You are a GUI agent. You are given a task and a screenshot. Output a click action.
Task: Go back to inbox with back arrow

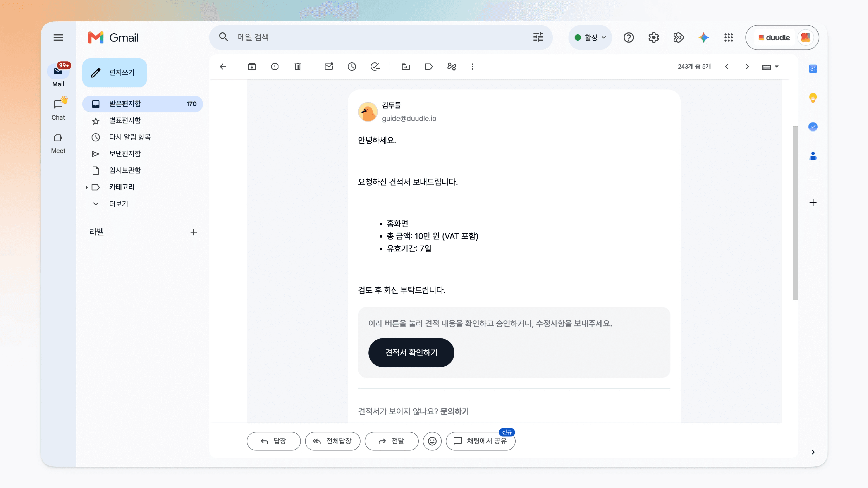pos(223,67)
